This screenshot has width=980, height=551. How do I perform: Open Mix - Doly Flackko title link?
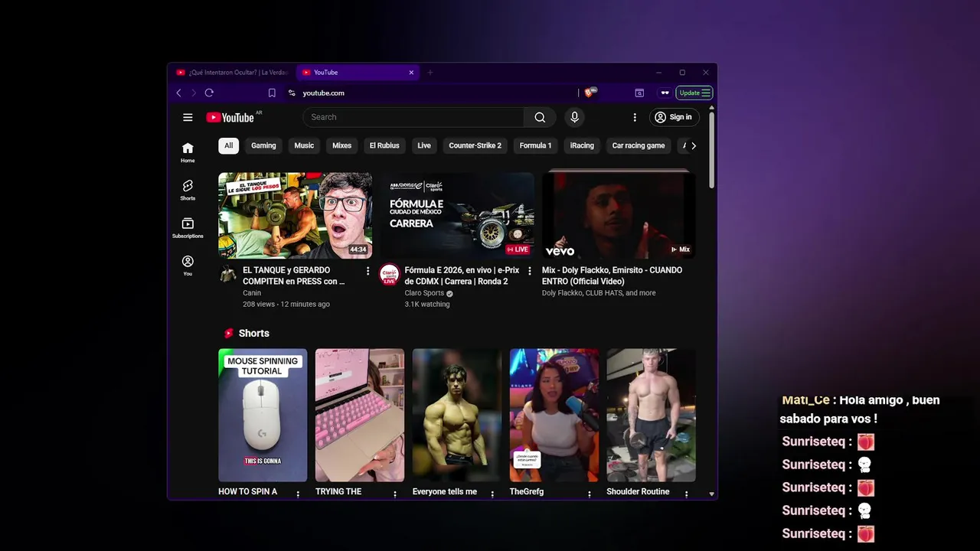coord(612,275)
